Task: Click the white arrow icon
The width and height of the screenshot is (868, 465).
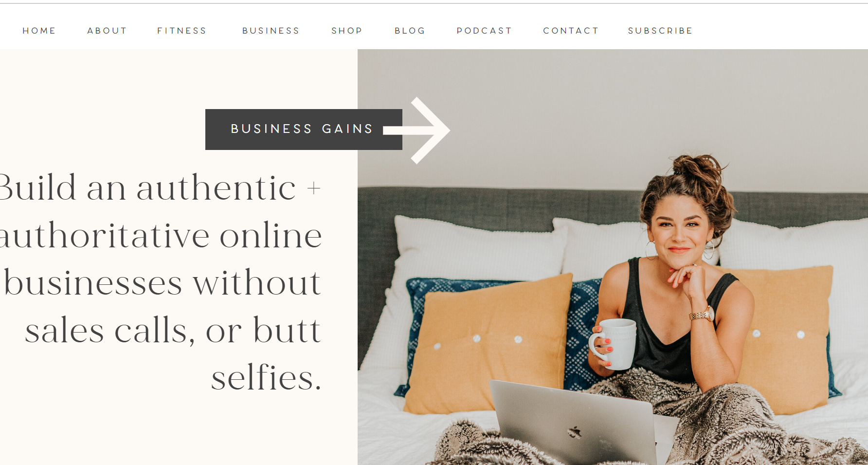Action: coord(416,130)
